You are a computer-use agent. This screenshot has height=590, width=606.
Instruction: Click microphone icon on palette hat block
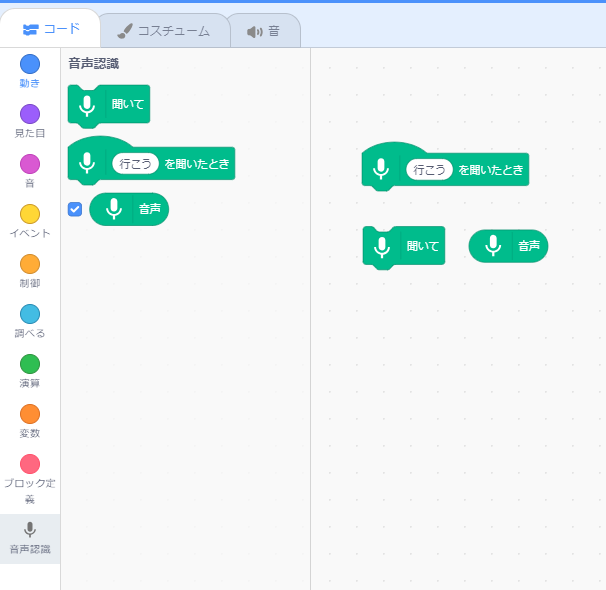tap(87, 163)
